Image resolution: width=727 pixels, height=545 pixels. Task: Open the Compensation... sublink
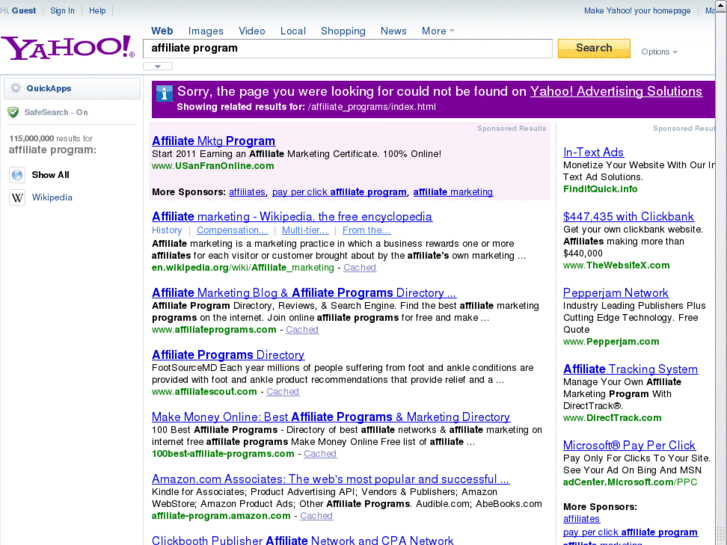coord(232,231)
